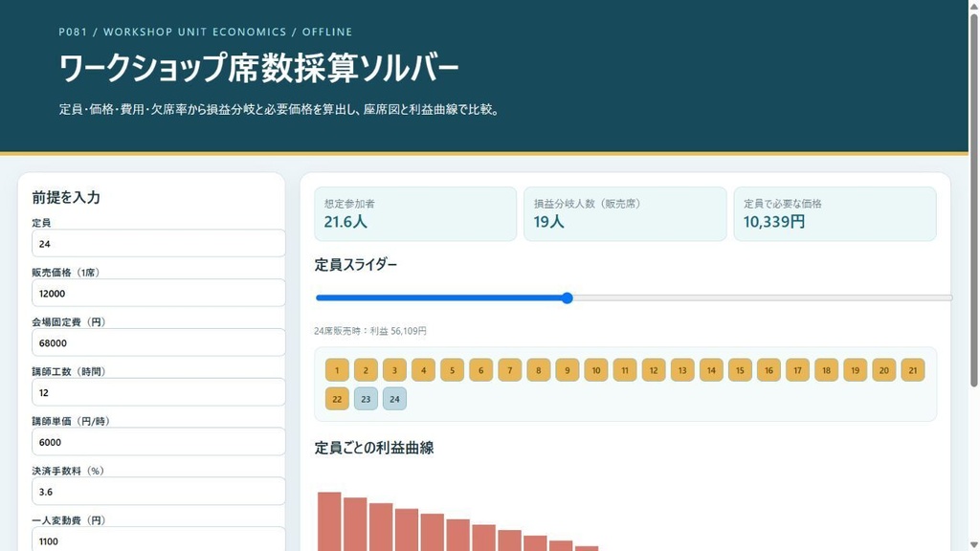The height and width of the screenshot is (551, 980).
Task: Select seat 10 in the seat map
Action: (x=595, y=370)
